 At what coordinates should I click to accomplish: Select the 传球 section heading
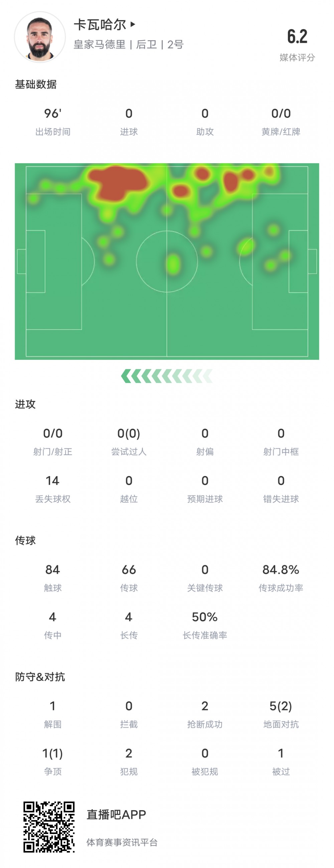25,540
